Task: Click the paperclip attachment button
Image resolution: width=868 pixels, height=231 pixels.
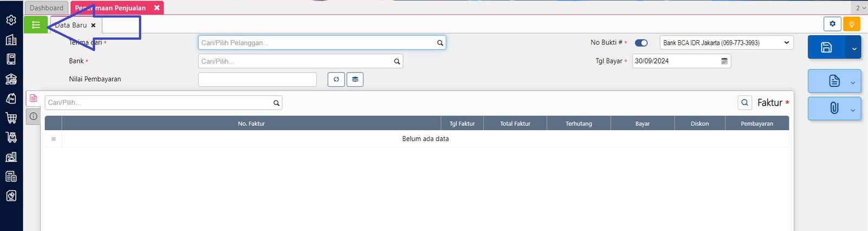Action: coord(834,108)
